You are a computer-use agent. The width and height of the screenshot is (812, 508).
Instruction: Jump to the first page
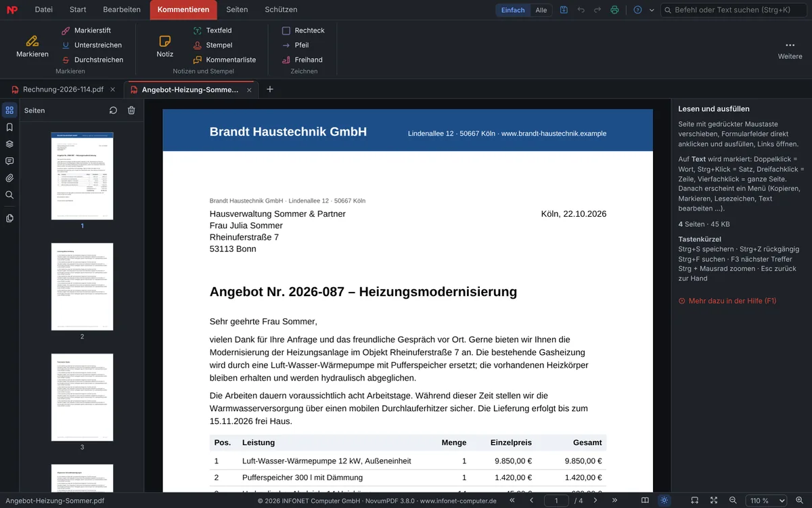(512, 501)
